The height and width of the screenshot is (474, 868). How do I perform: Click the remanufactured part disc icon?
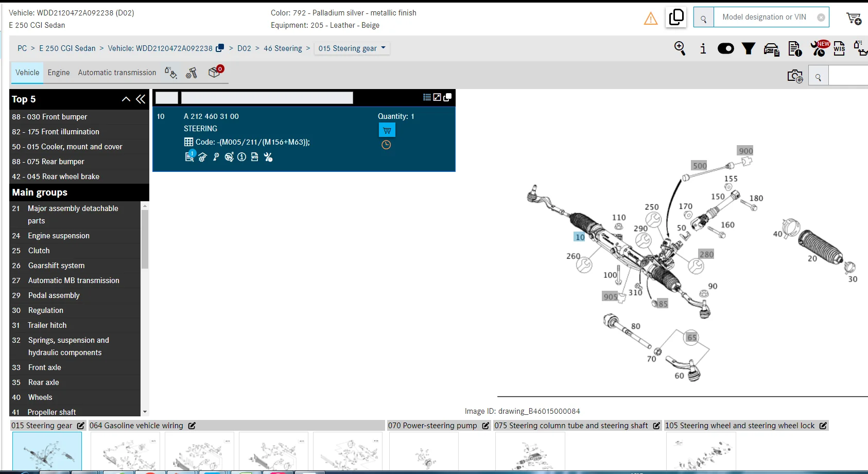[229, 157]
